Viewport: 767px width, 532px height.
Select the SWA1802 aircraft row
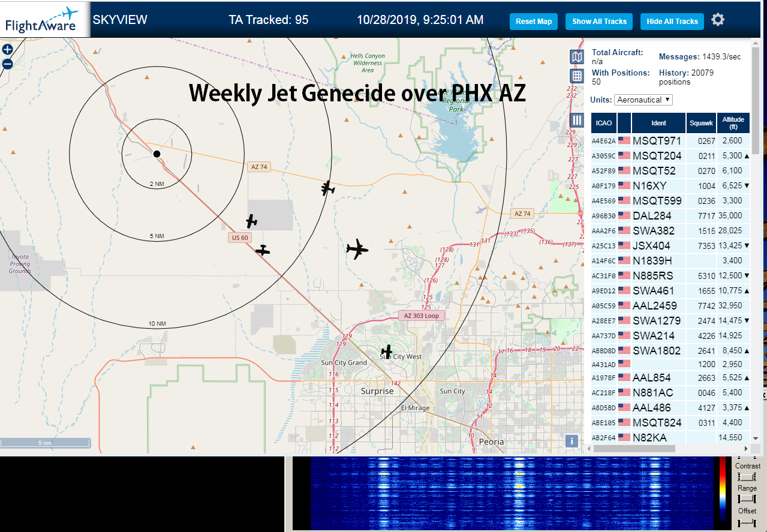coord(670,350)
